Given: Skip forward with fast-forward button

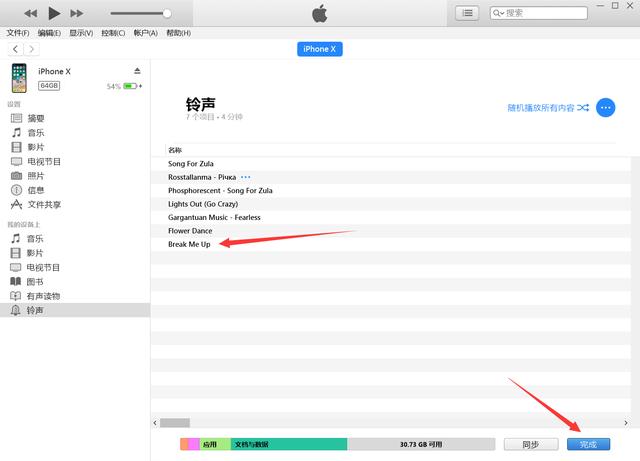Looking at the screenshot, I should click(x=77, y=13).
